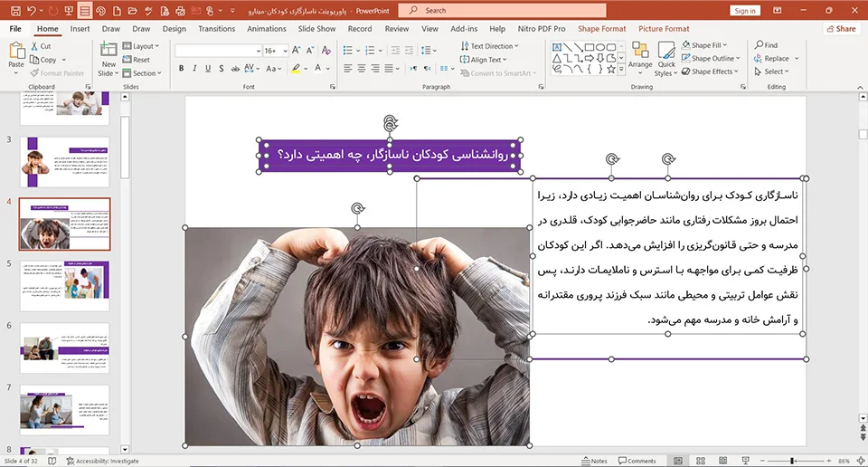Select slide 5 thumbnail
The image size is (868, 467).
65,286
